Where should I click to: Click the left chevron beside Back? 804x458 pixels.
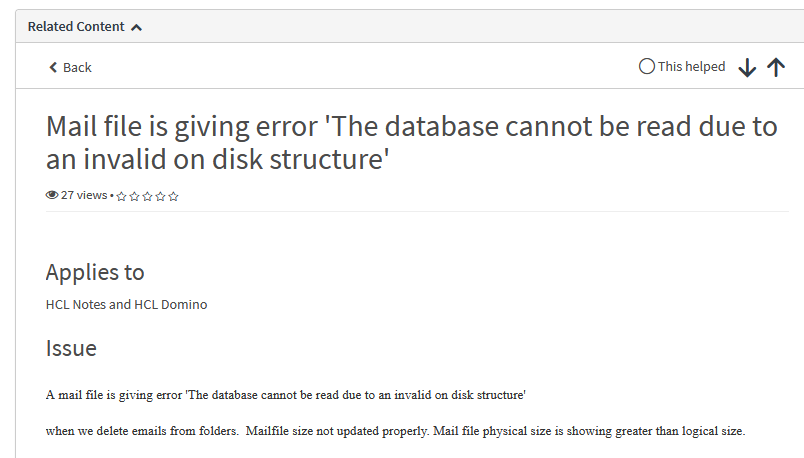53,67
